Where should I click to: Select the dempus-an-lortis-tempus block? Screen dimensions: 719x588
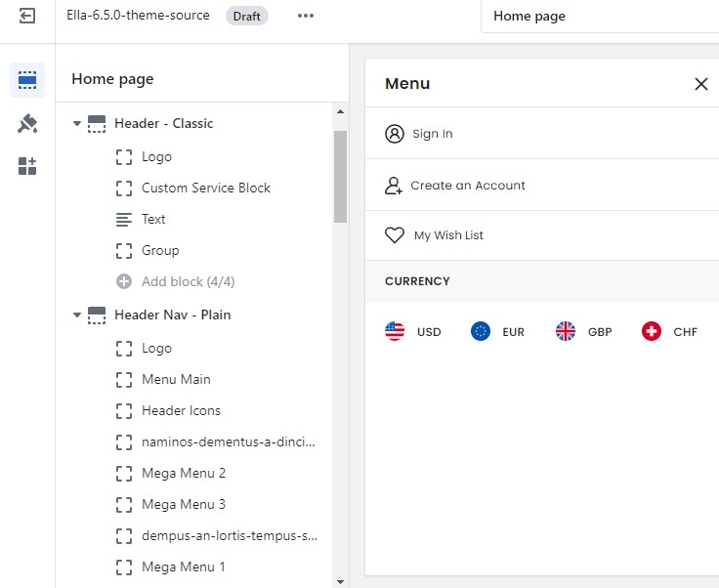230,536
